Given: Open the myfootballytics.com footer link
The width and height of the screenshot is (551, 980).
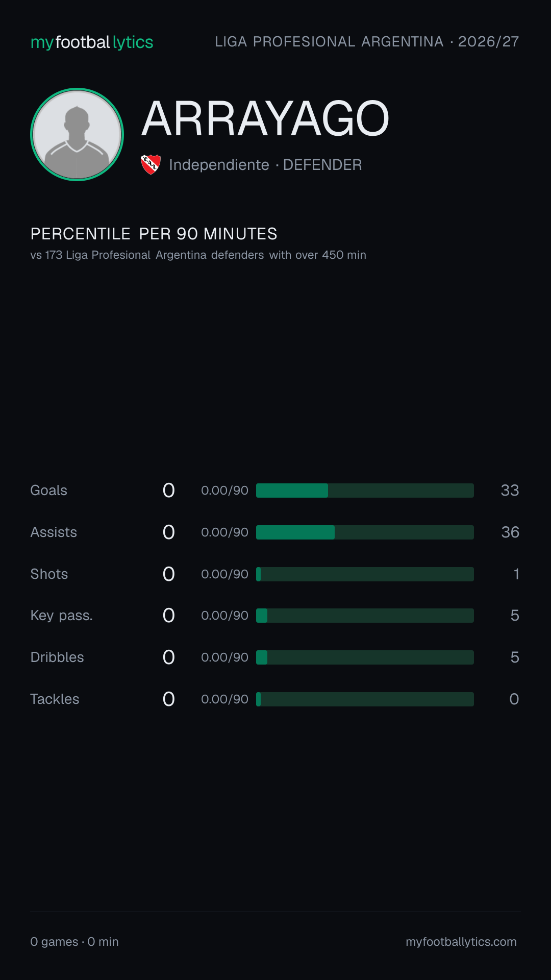Looking at the screenshot, I should click(461, 942).
